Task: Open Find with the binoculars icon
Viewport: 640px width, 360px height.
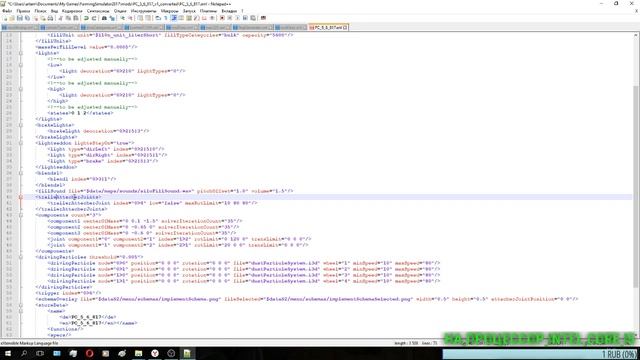Action: click(104, 18)
